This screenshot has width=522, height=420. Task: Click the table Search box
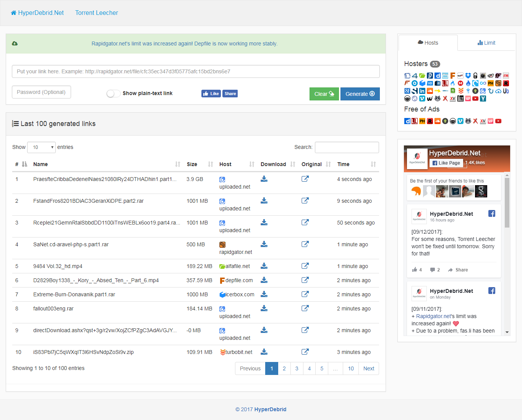(x=347, y=147)
